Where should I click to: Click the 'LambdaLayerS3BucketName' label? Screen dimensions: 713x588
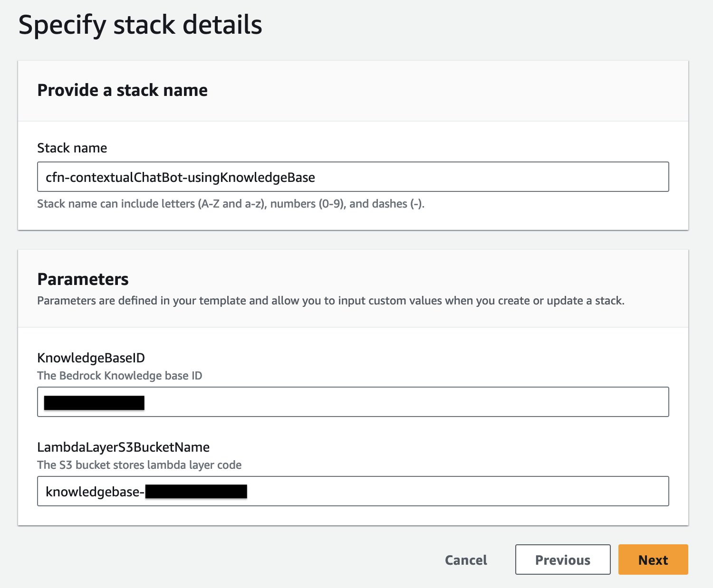(124, 447)
